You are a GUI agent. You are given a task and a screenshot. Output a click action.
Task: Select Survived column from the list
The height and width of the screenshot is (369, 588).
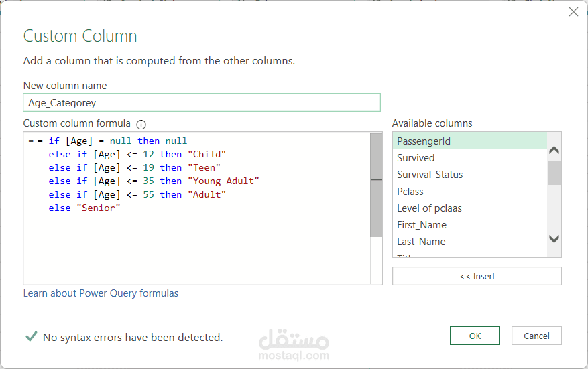[416, 158]
